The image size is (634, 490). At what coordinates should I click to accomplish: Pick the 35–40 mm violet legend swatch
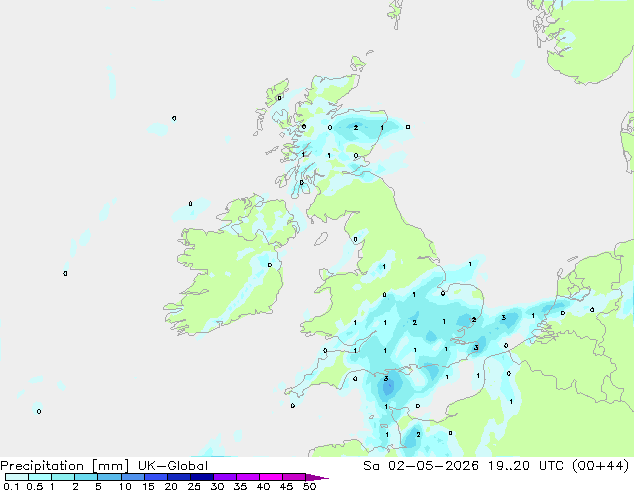tap(247, 477)
